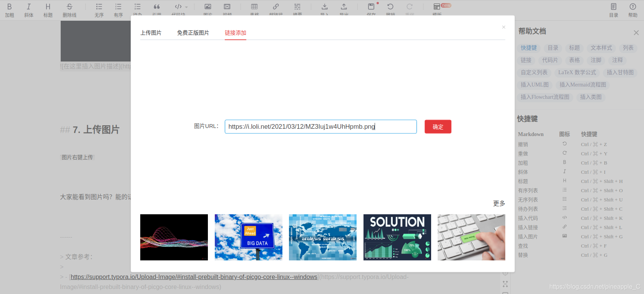644x294 pixels.
Task: Open the help (帮助) icon
Action: coord(633,10)
